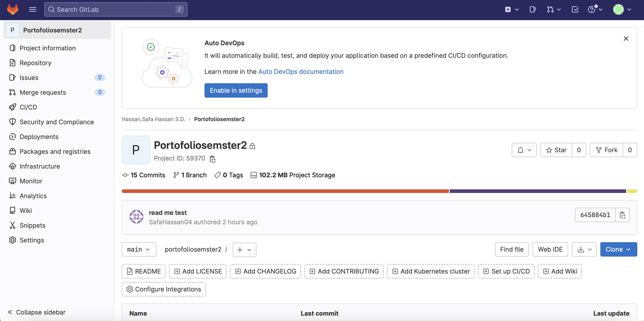This screenshot has width=644, height=321.
Task: Go to CI/CD in the sidebar
Action: pyautogui.click(x=28, y=107)
